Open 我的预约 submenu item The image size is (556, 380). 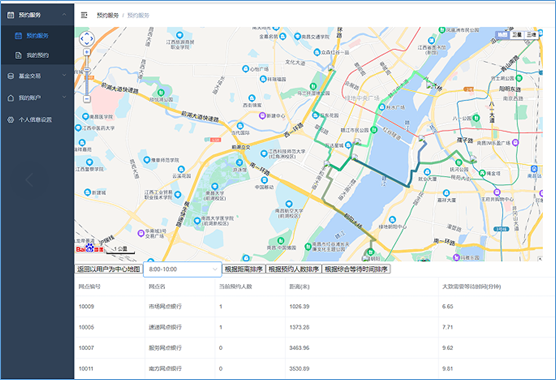[37, 55]
